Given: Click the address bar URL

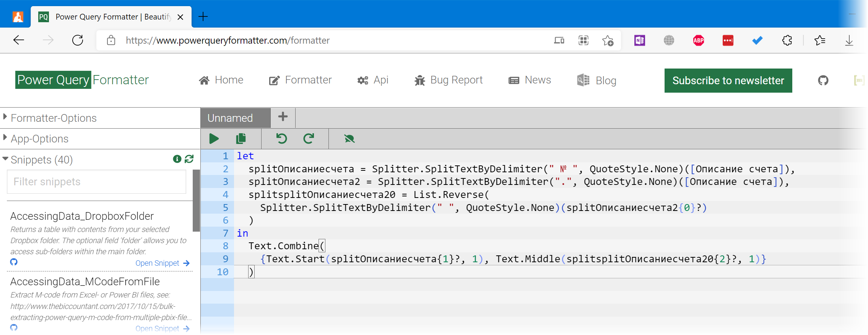Looking at the screenshot, I should (228, 40).
